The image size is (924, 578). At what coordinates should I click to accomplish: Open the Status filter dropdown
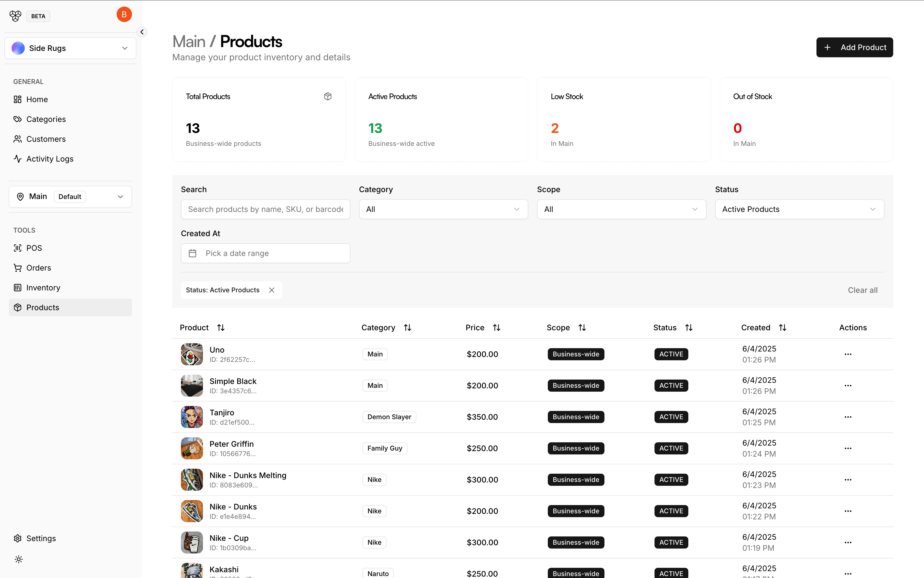799,209
